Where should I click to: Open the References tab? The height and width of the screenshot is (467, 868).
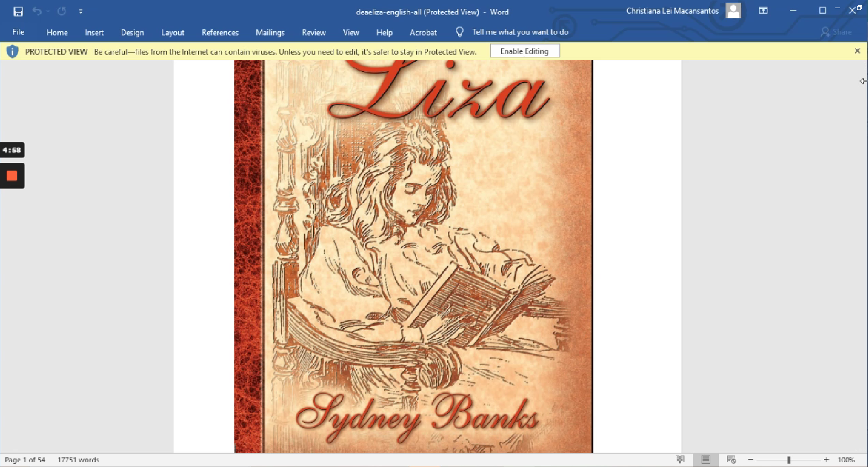(x=220, y=32)
